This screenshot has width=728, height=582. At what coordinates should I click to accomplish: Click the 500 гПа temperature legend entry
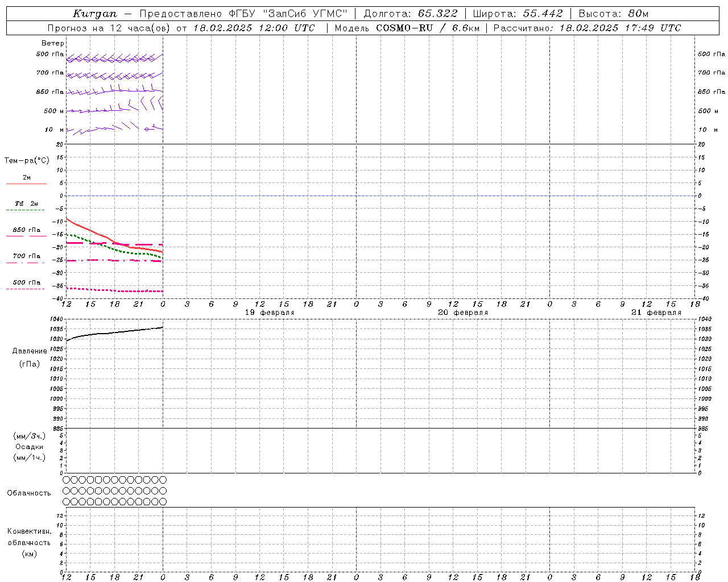(26, 285)
